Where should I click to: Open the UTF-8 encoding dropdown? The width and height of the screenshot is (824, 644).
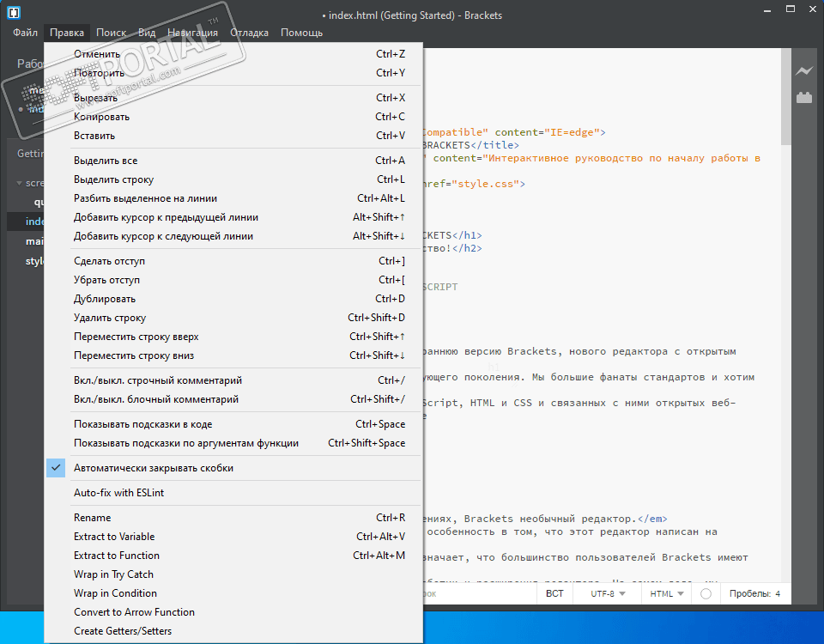(607, 593)
